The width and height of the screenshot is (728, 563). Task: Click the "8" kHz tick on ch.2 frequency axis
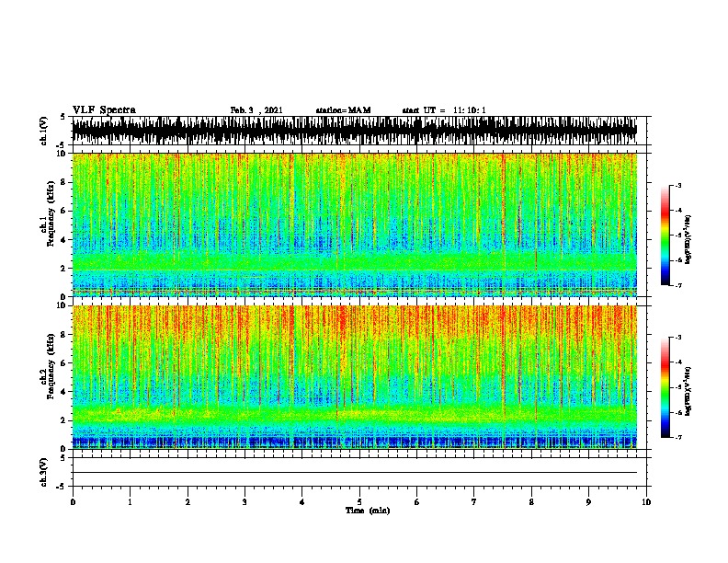64,335
